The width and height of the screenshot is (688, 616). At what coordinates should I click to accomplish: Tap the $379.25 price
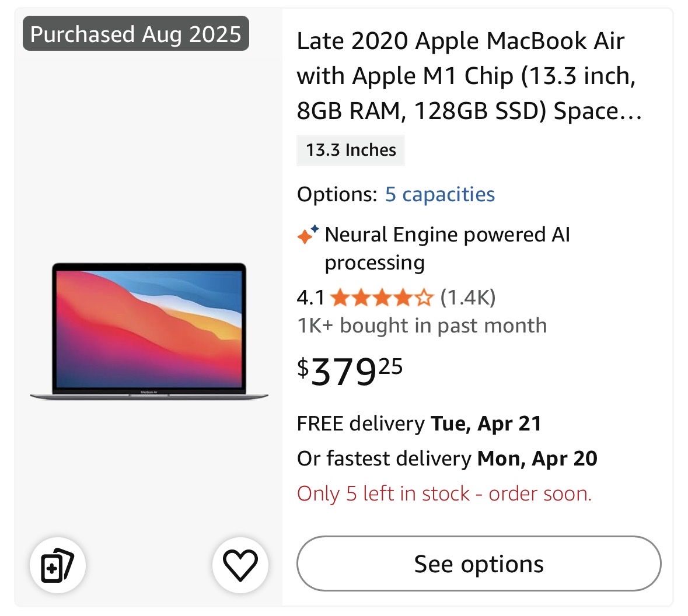click(x=350, y=371)
